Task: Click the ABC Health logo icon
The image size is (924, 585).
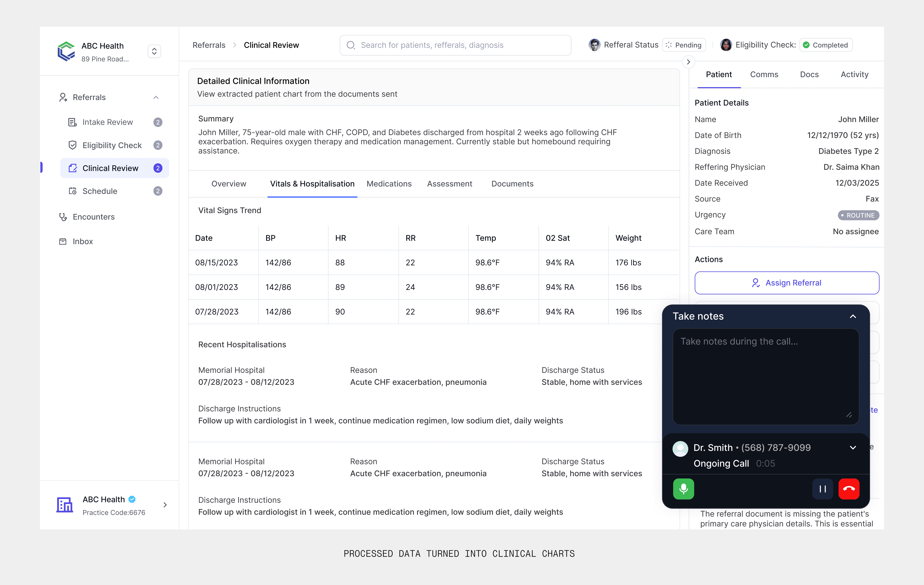Action: [66, 51]
